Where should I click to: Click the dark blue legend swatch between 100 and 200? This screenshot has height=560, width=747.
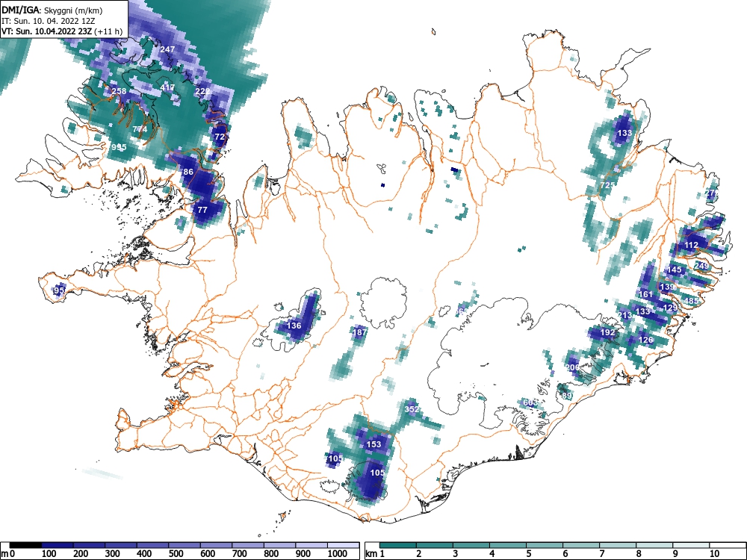pos(58,545)
